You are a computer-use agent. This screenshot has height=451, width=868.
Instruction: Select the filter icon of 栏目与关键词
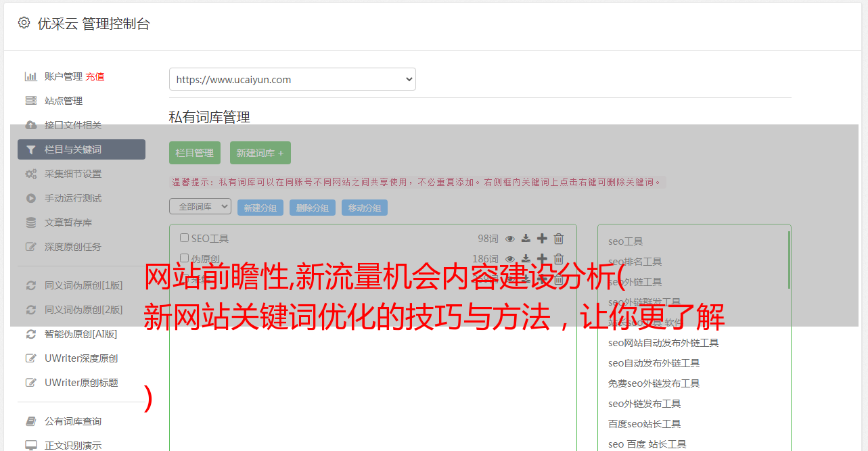[x=30, y=149]
